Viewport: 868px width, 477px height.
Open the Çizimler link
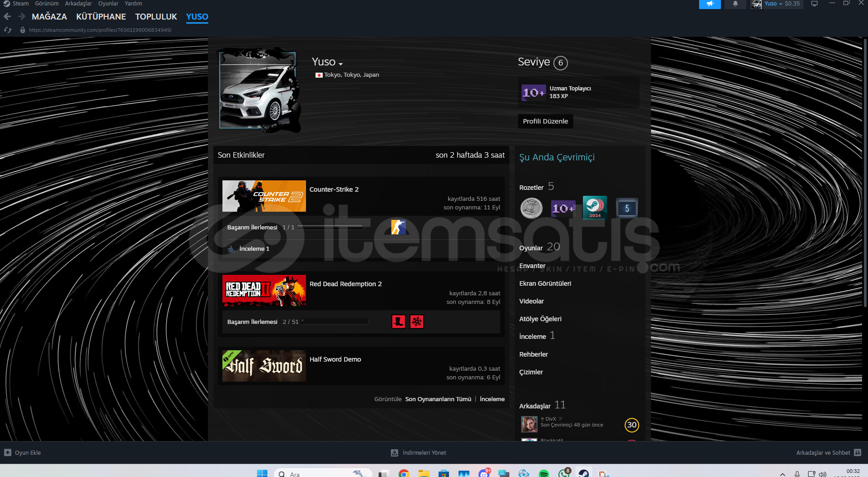point(531,372)
